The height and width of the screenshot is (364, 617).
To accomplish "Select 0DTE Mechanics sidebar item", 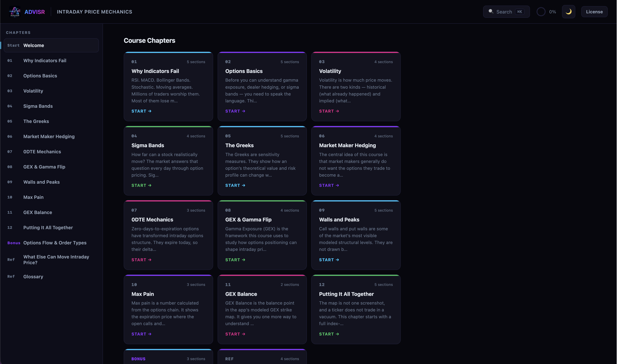I will coord(51,152).
